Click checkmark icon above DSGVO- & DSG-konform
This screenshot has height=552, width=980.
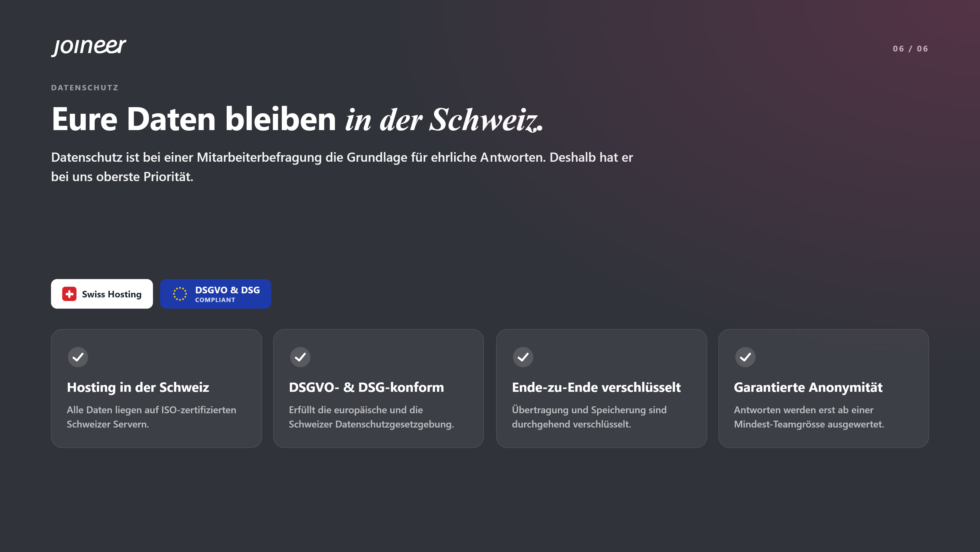point(300,357)
